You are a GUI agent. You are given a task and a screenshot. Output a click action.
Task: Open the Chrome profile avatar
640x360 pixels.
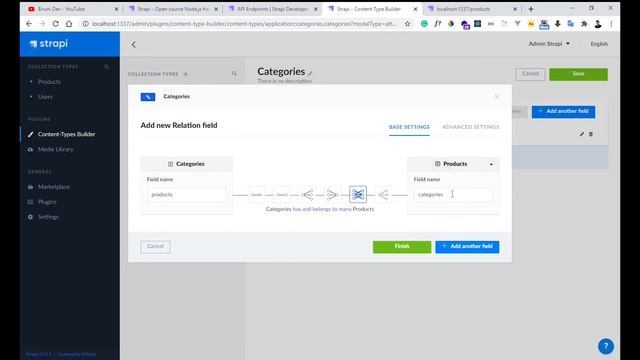tap(598, 24)
